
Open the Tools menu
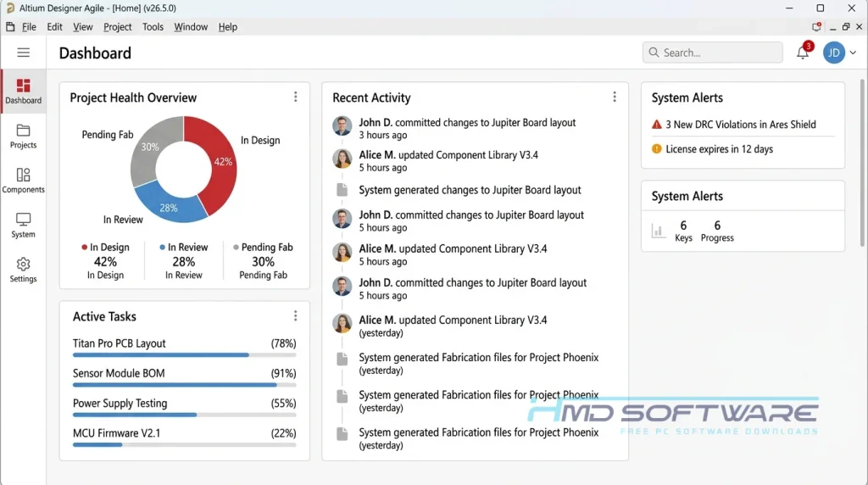(x=153, y=26)
